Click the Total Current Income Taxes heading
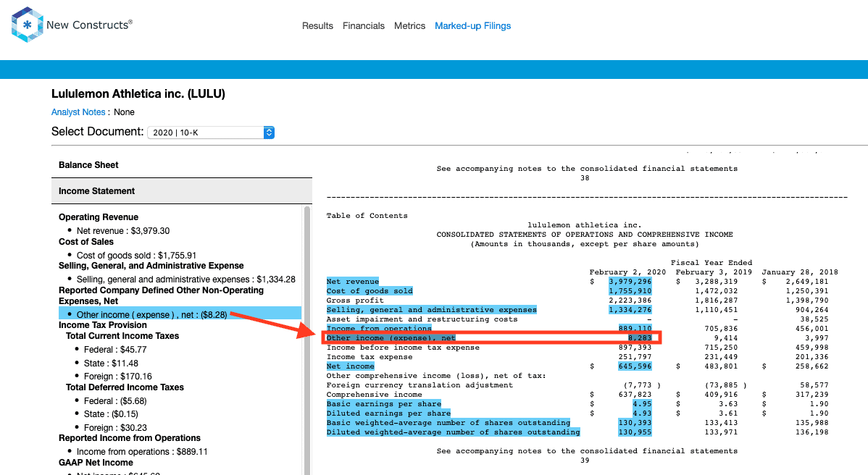868x475 pixels. pyautogui.click(x=122, y=336)
